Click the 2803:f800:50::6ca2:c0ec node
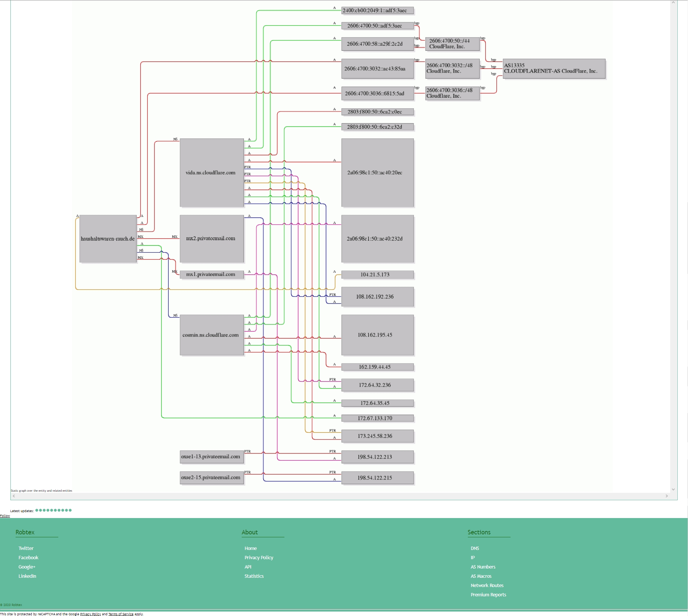Viewport: 688px width, 616px height. point(378,112)
